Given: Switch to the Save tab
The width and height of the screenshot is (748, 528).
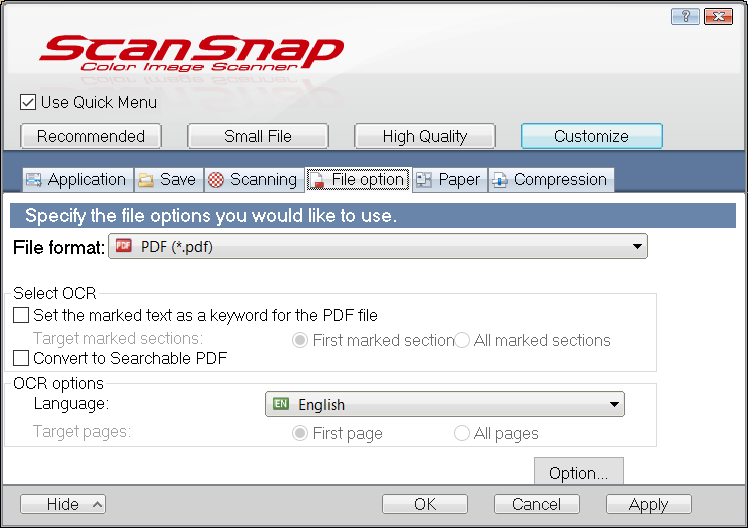Looking at the screenshot, I should pos(169,180).
